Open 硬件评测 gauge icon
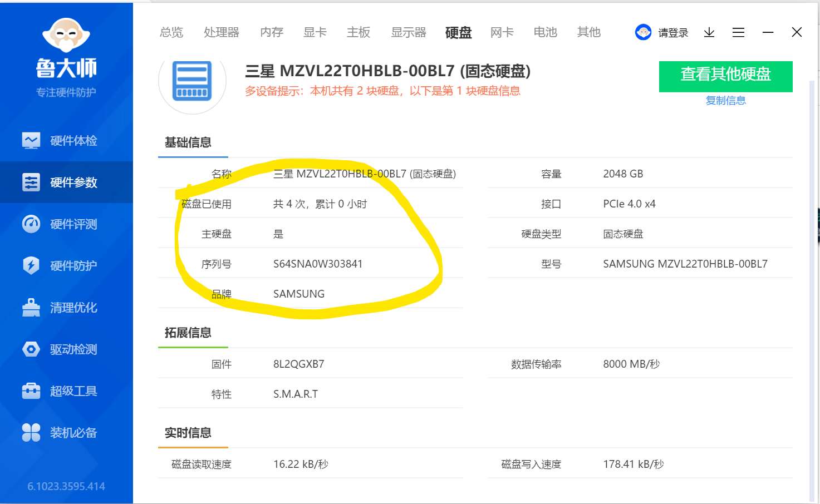The height and width of the screenshot is (504, 820). pyautogui.click(x=31, y=224)
